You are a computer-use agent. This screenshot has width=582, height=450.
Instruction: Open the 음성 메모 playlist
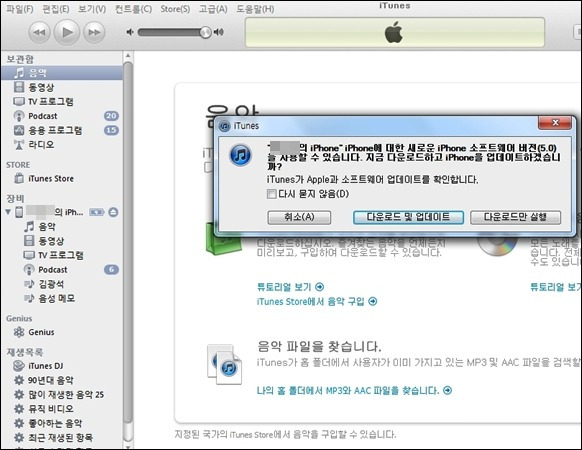coord(62,298)
